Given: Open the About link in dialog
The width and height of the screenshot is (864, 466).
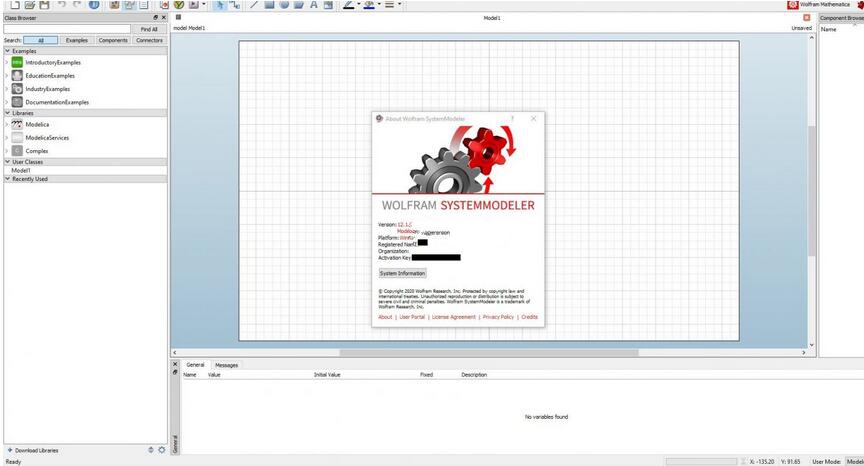Looking at the screenshot, I should tap(385, 317).
